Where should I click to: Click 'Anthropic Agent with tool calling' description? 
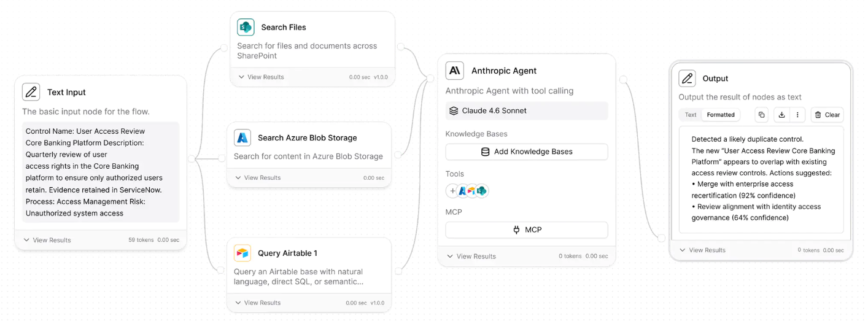coord(510,91)
